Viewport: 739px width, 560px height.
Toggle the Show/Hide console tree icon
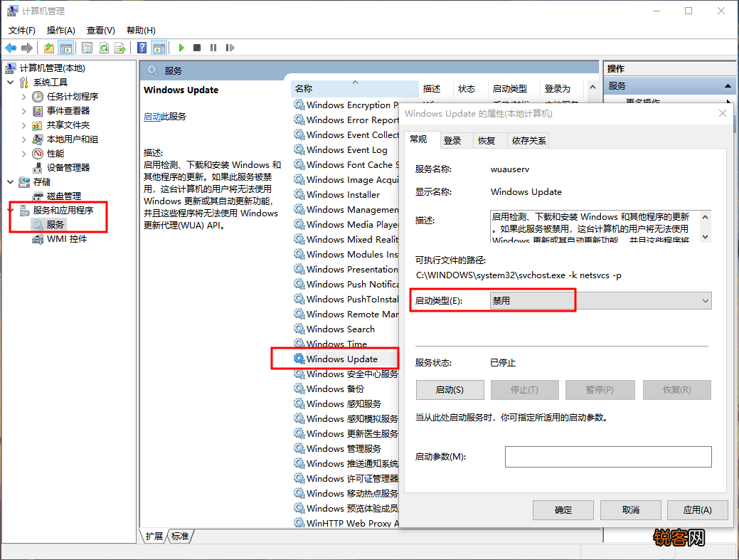tap(66, 48)
